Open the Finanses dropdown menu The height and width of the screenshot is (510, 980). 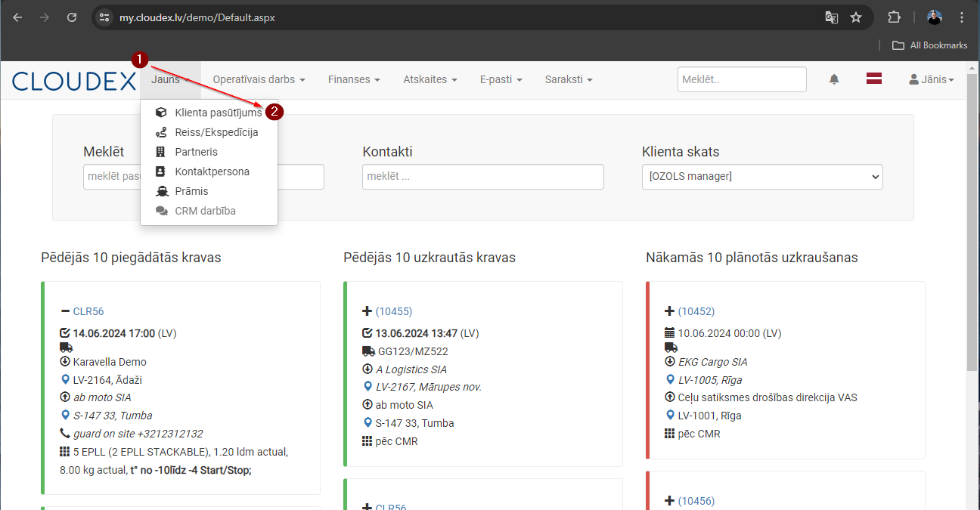(354, 79)
